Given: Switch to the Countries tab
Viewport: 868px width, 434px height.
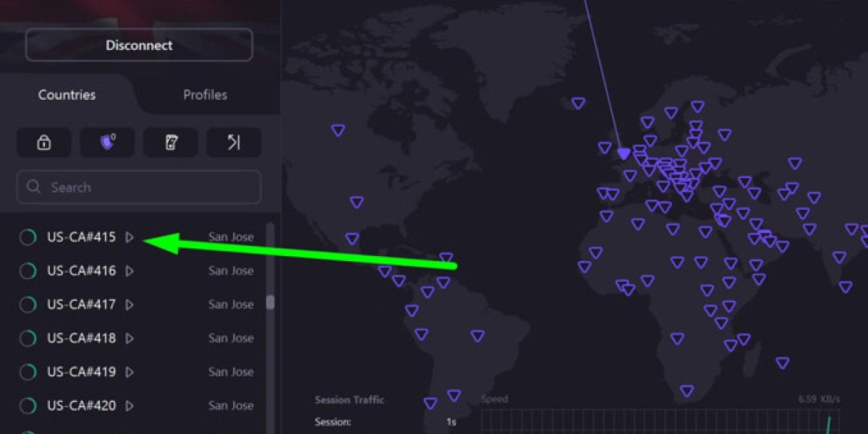Looking at the screenshot, I should (x=67, y=95).
